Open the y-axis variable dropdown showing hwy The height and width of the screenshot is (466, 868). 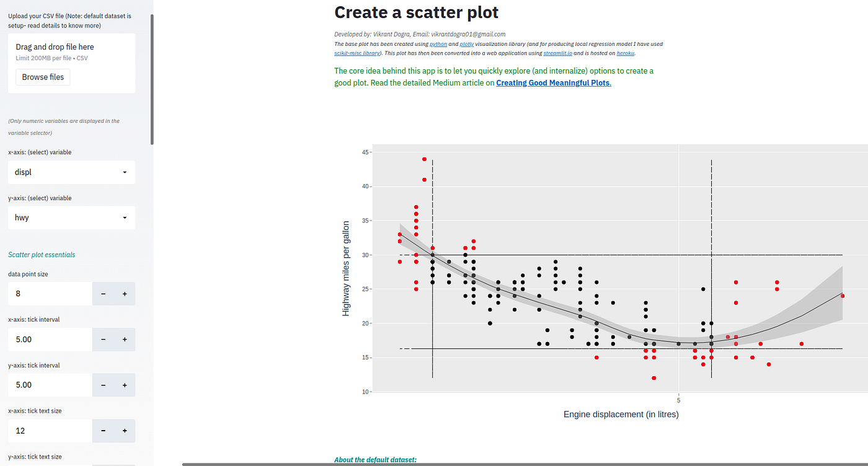coord(71,218)
